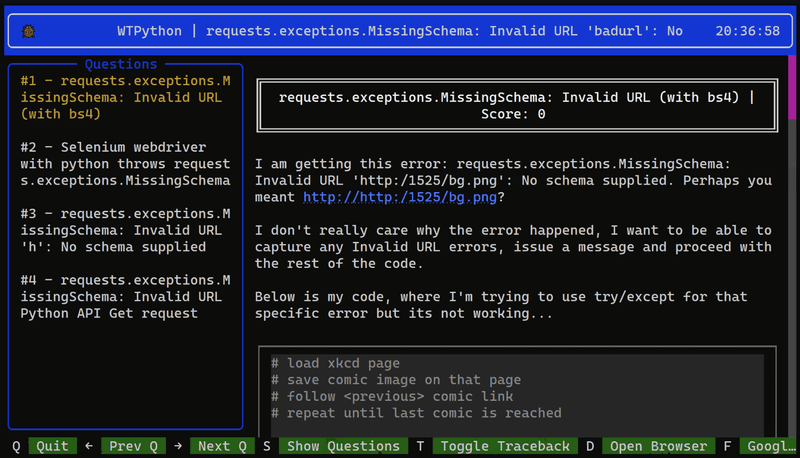Select question #3 Invalid URL 'h'

pos(126,230)
